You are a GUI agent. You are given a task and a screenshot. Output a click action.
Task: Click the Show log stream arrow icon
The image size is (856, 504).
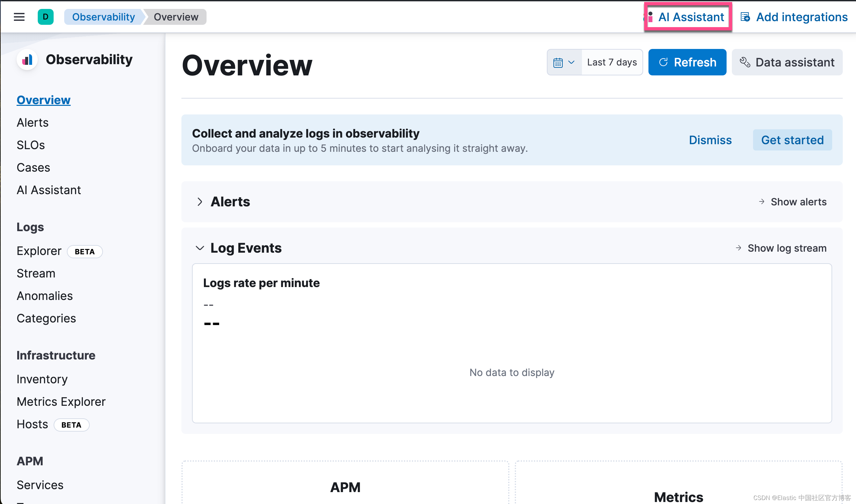click(x=738, y=248)
